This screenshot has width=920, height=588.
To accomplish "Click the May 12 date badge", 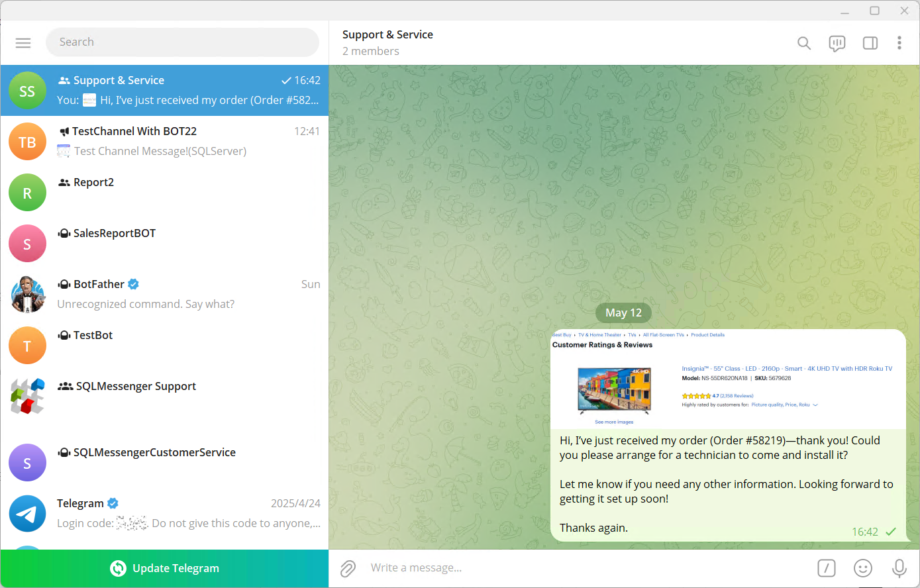I will tap(623, 313).
